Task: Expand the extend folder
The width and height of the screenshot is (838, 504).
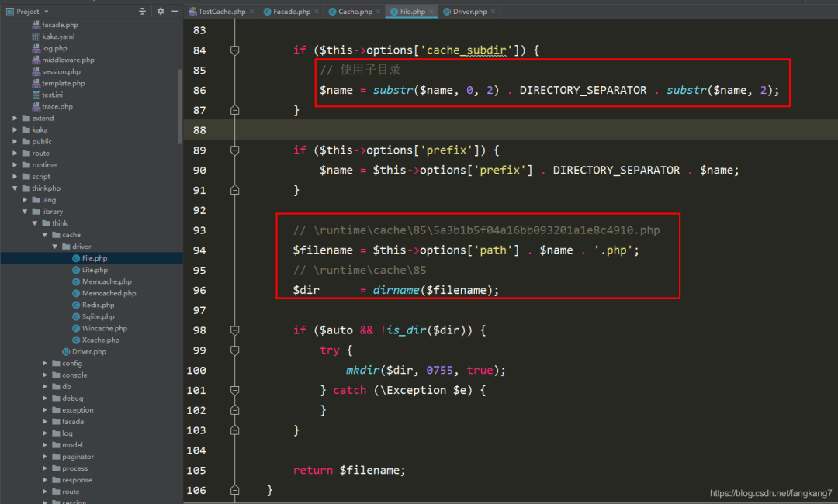Action: pos(14,118)
